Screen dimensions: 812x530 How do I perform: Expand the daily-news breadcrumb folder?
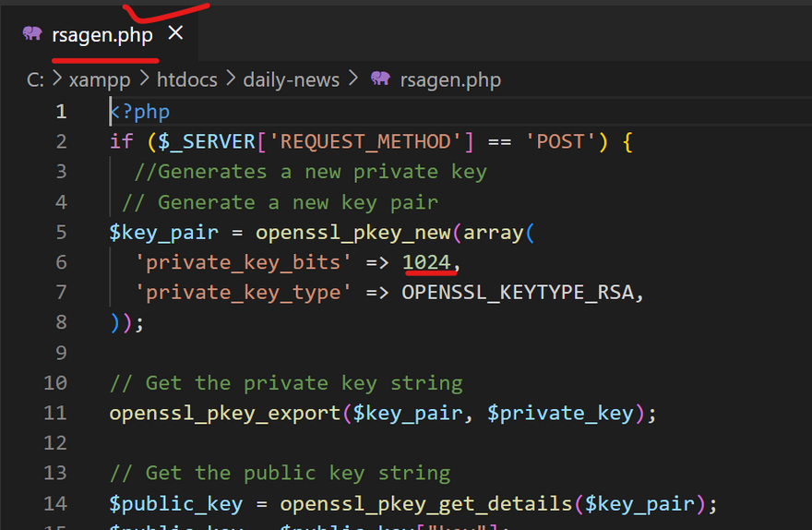[x=291, y=79]
